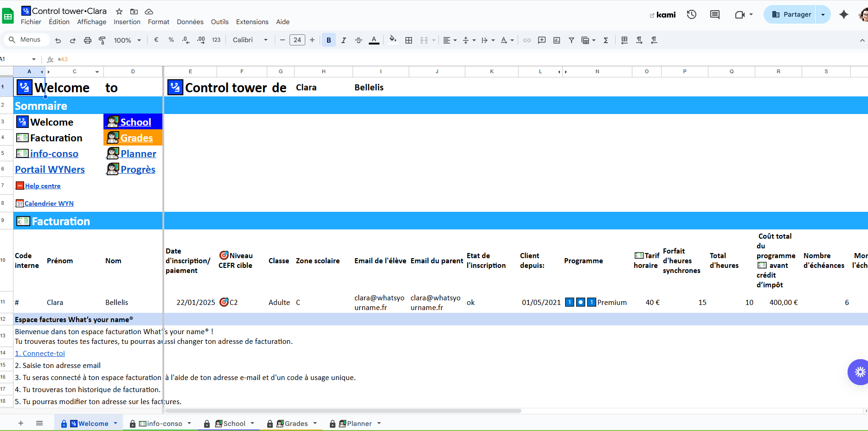
Task: Decrease the font size
Action: pyautogui.click(x=282, y=40)
